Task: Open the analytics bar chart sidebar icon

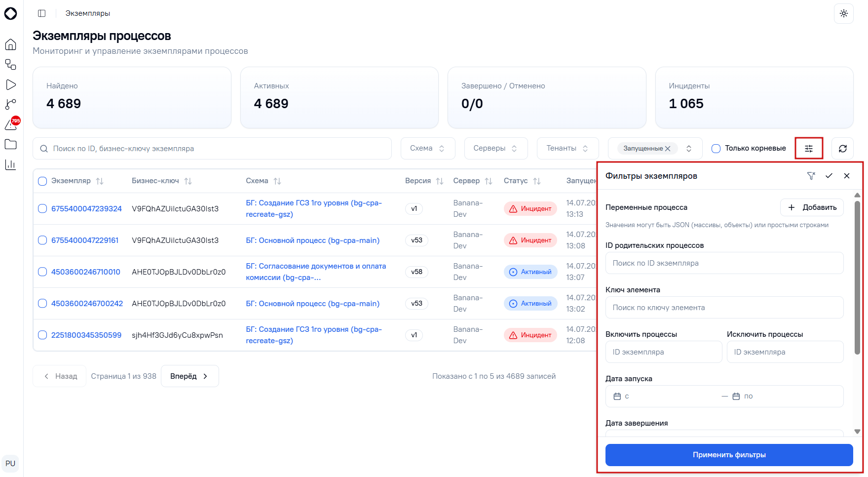Action: click(x=10, y=164)
